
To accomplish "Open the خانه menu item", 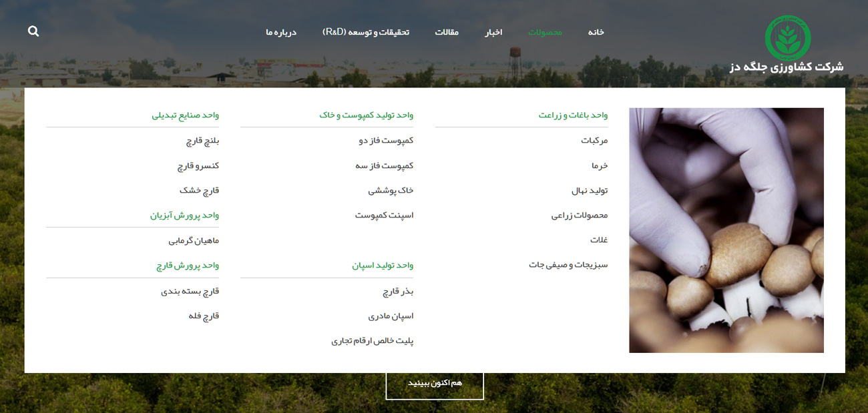I will point(596,32).
